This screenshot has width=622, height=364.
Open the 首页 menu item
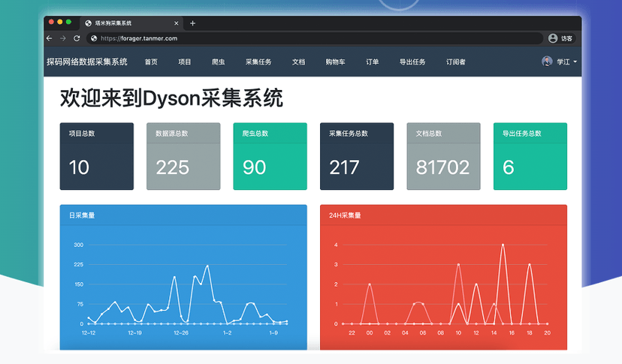coord(151,62)
